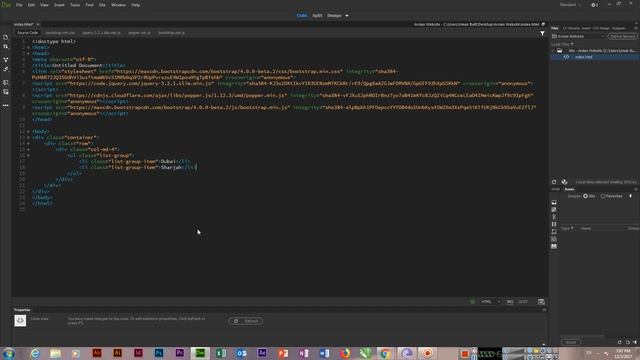Show Library category in Assets panel
Image resolution: width=640 pixels, height=360 pixels.
point(554,247)
